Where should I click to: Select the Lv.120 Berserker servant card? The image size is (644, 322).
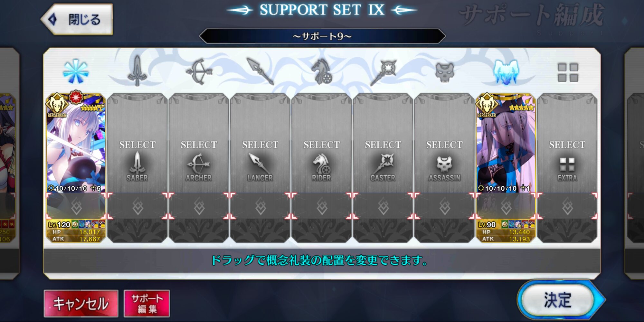(x=76, y=167)
